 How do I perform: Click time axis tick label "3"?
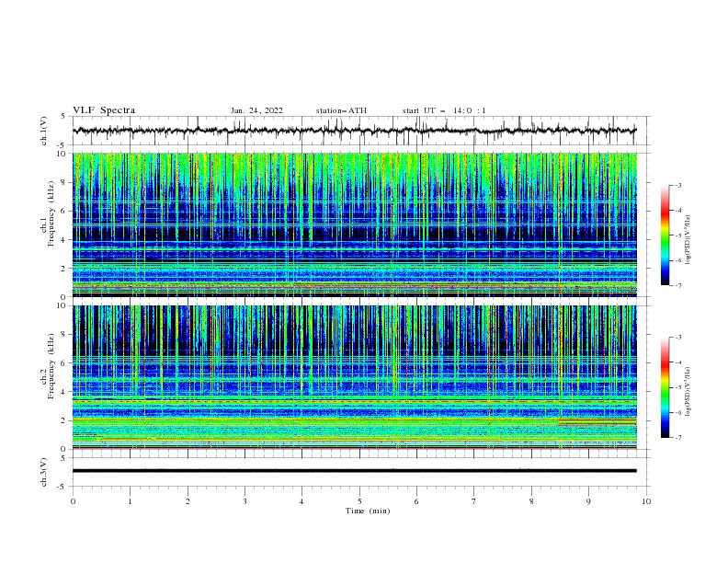(245, 501)
